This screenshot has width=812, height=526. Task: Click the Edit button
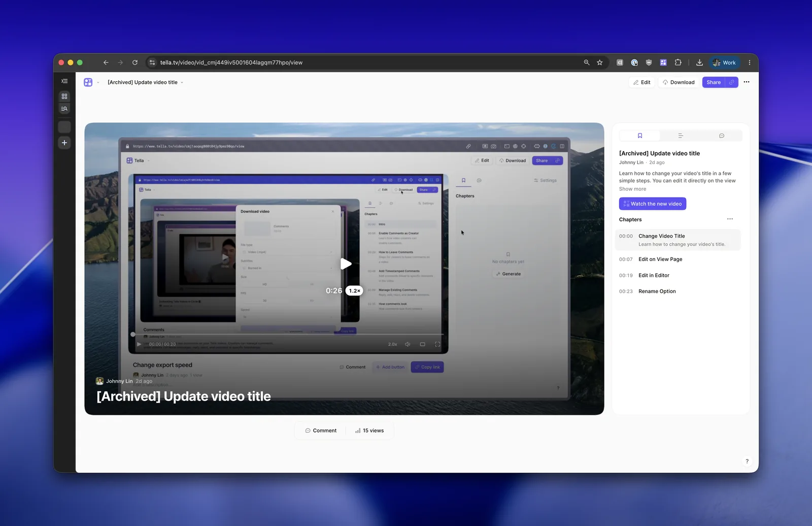642,82
